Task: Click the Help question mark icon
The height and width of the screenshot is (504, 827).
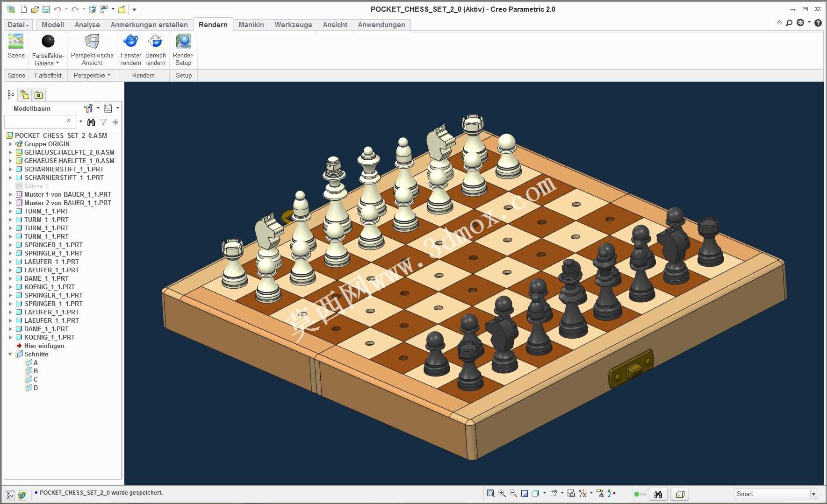Action: point(818,22)
